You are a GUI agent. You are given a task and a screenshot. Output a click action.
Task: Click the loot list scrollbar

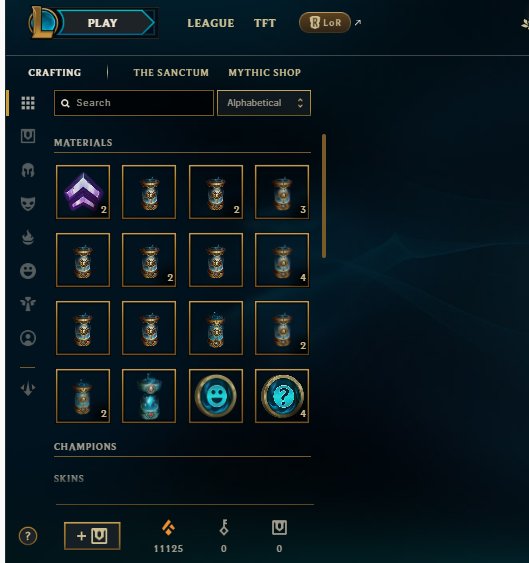point(324,196)
